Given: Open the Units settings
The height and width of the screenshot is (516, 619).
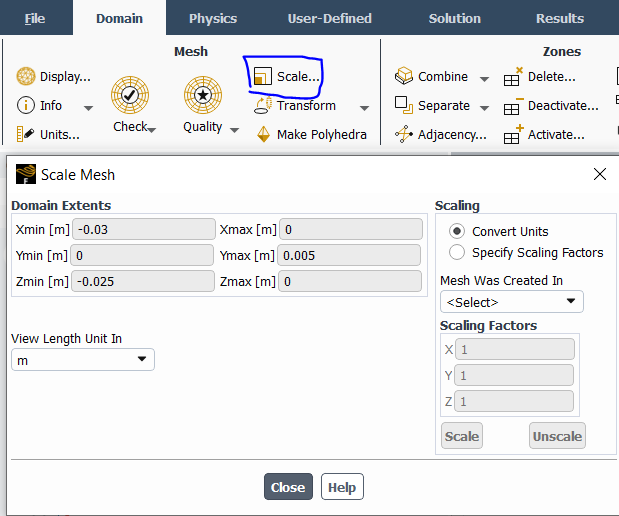Looking at the screenshot, I should (48, 134).
